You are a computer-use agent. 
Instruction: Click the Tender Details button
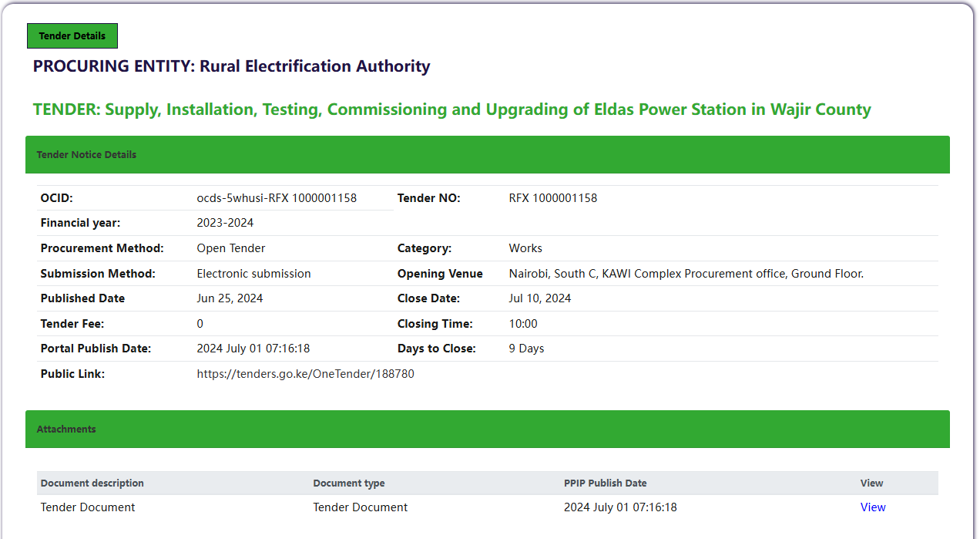click(72, 36)
